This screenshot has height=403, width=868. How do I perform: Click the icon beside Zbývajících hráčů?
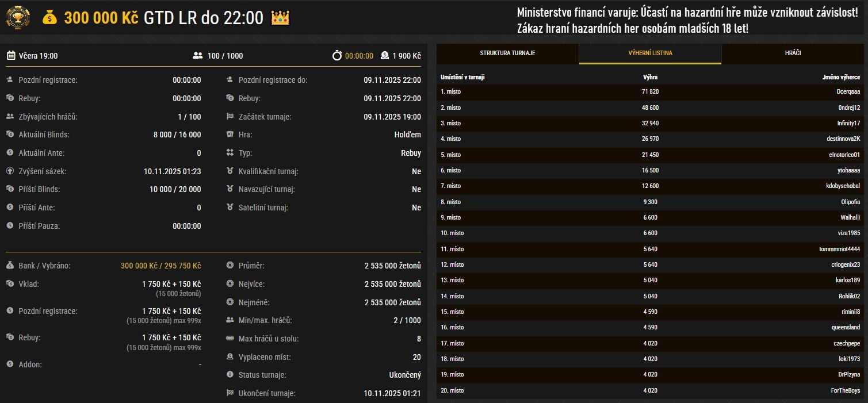pyautogui.click(x=10, y=117)
